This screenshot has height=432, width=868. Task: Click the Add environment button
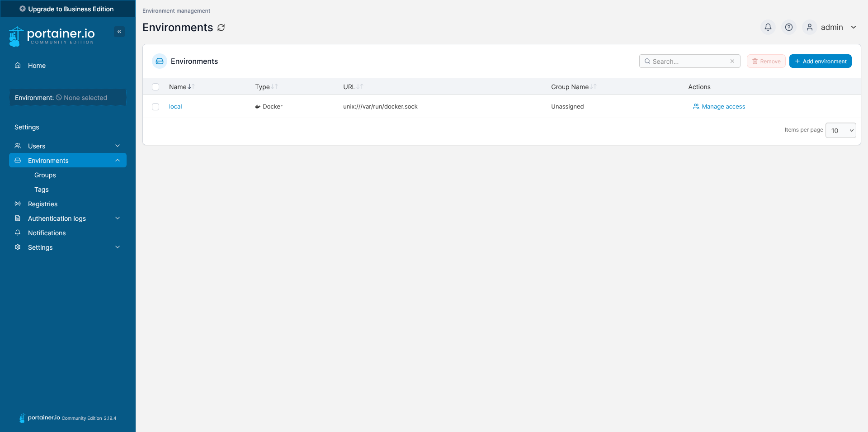(x=820, y=61)
